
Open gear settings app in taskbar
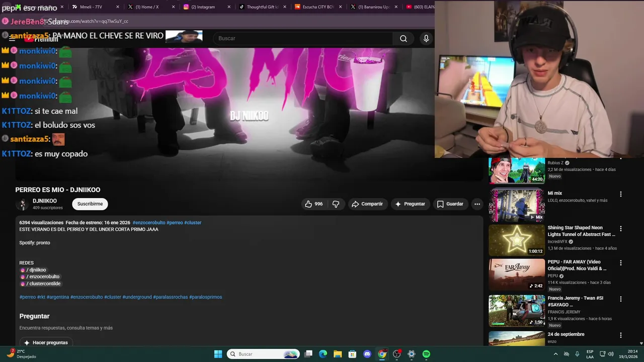[x=411, y=354]
